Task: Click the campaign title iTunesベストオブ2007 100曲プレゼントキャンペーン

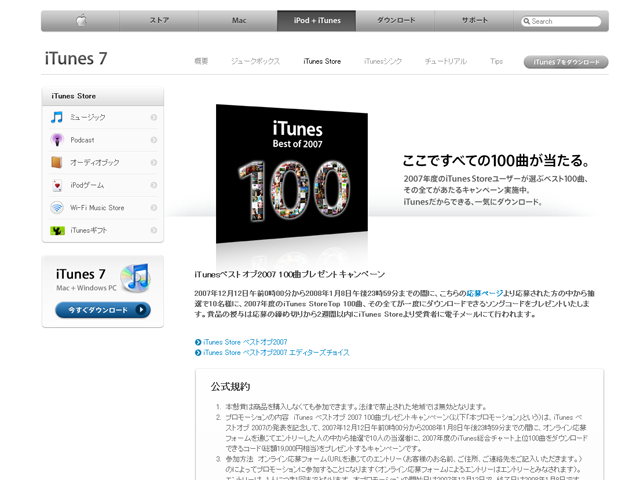Action: (x=290, y=274)
